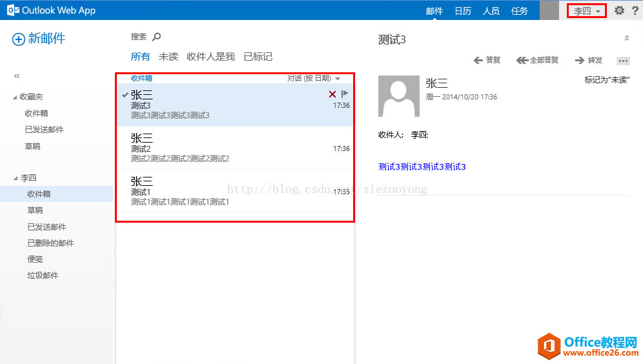
Task: Open 垃圾邮件 folder
Action: (43, 276)
